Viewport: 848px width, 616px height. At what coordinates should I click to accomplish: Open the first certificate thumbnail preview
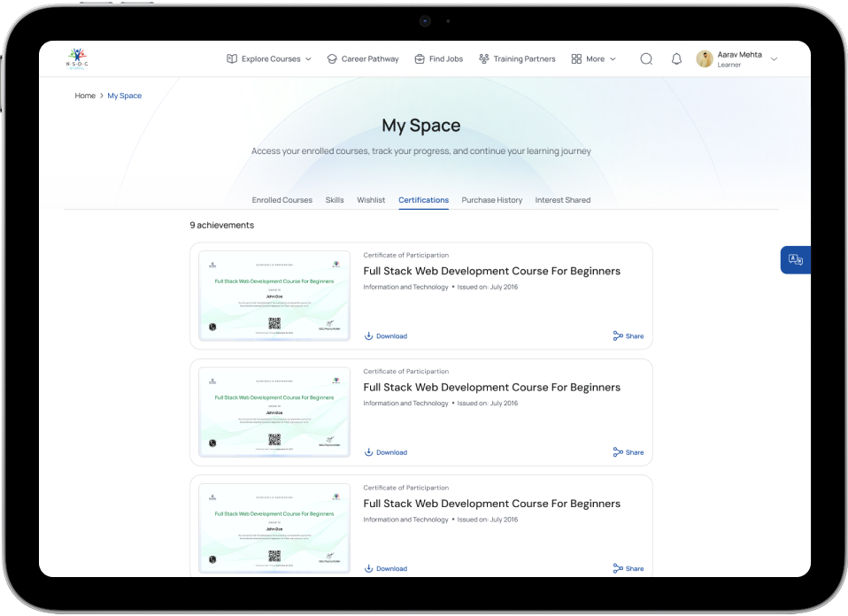coord(274,296)
